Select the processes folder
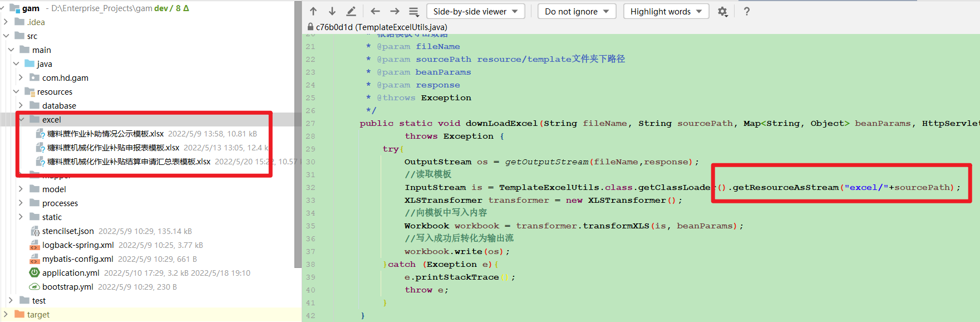Screen dimensions: 980x322 click(60, 203)
